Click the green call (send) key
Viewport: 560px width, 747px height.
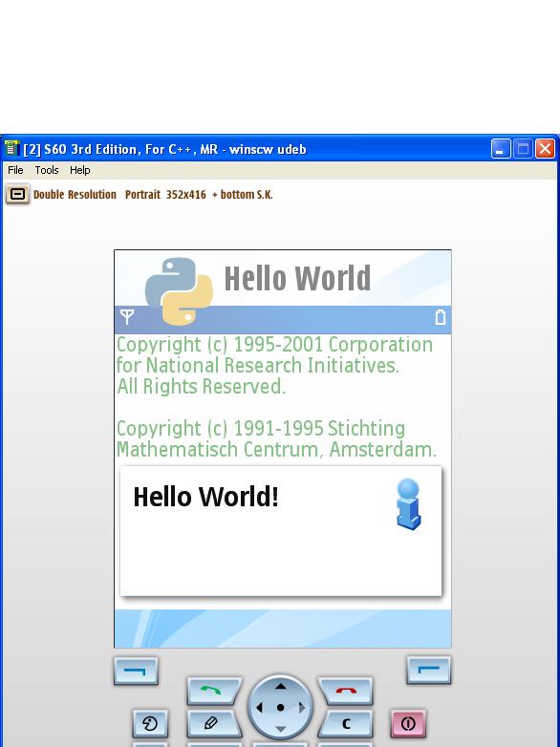click(214, 691)
